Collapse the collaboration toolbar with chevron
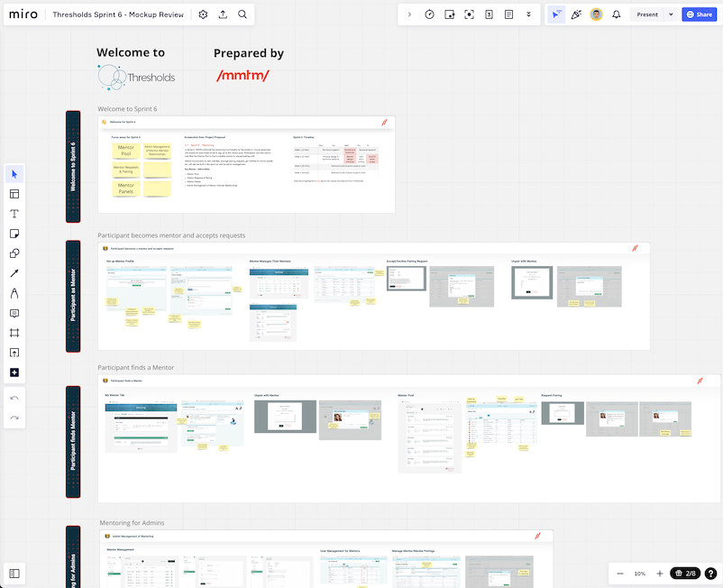Screen dimensions: 723x588 pos(409,14)
